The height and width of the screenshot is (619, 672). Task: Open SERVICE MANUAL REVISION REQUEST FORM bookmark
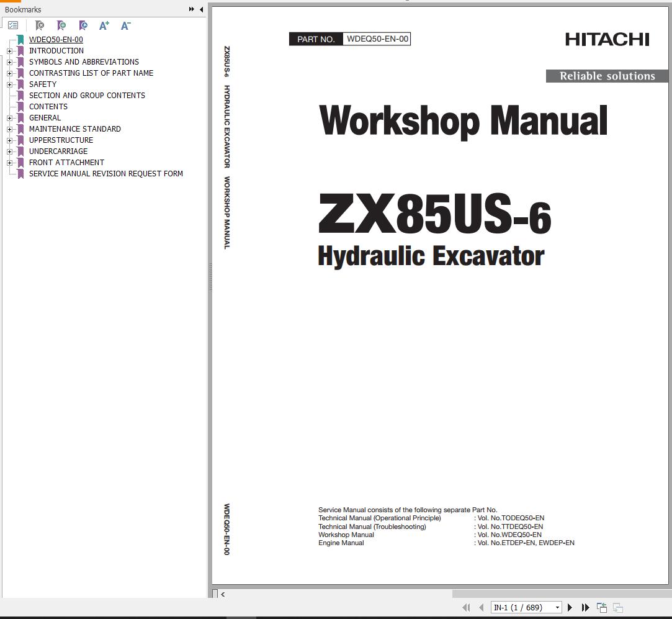106,173
